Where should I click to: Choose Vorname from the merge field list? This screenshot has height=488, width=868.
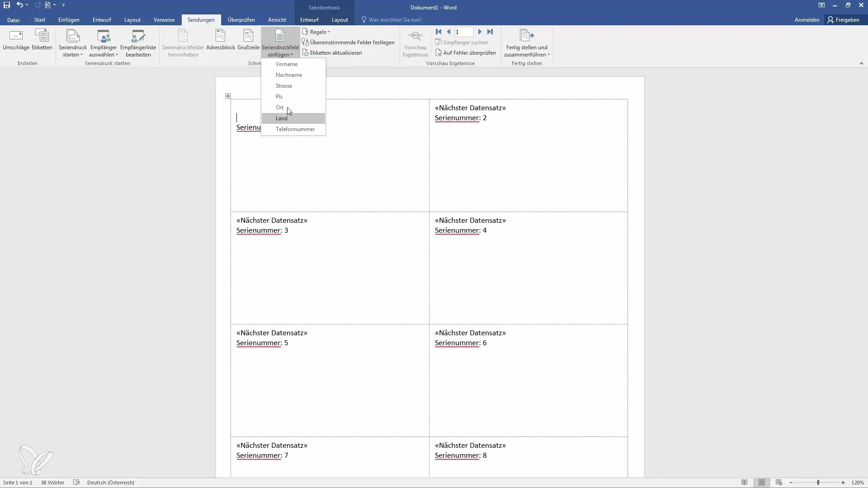[x=293, y=64]
